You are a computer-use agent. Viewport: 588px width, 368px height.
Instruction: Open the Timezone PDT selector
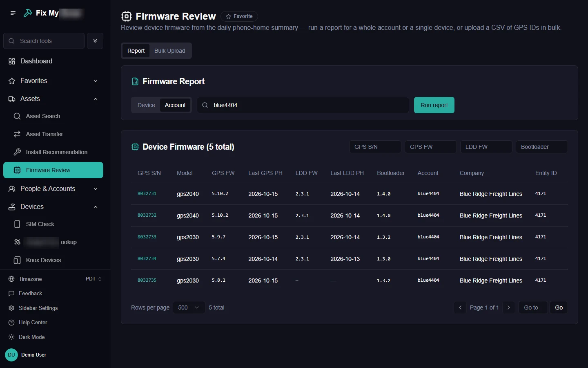click(x=94, y=279)
